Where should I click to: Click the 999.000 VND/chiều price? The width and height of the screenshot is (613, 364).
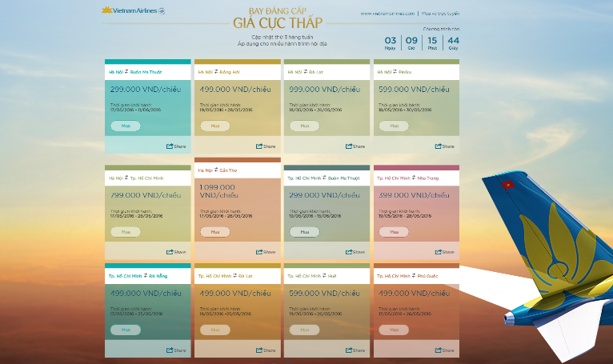point(324,90)
